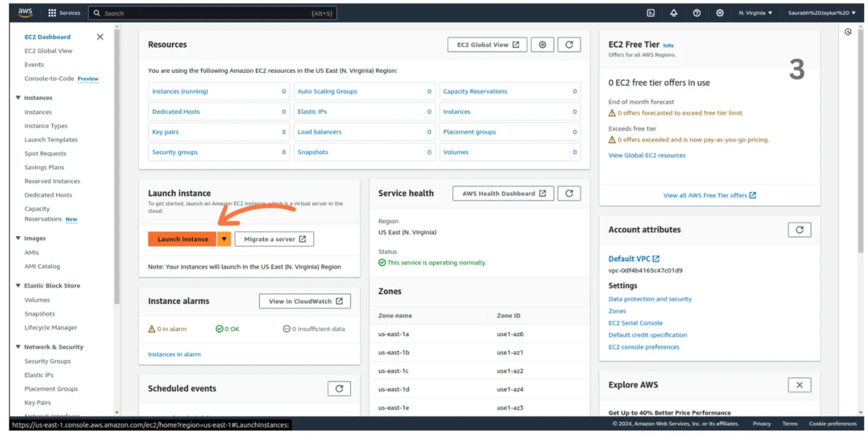Open View Global EC2 resources link
Image resolution: width=868 pixels, height=438 pixels.
tap(647, 155)
